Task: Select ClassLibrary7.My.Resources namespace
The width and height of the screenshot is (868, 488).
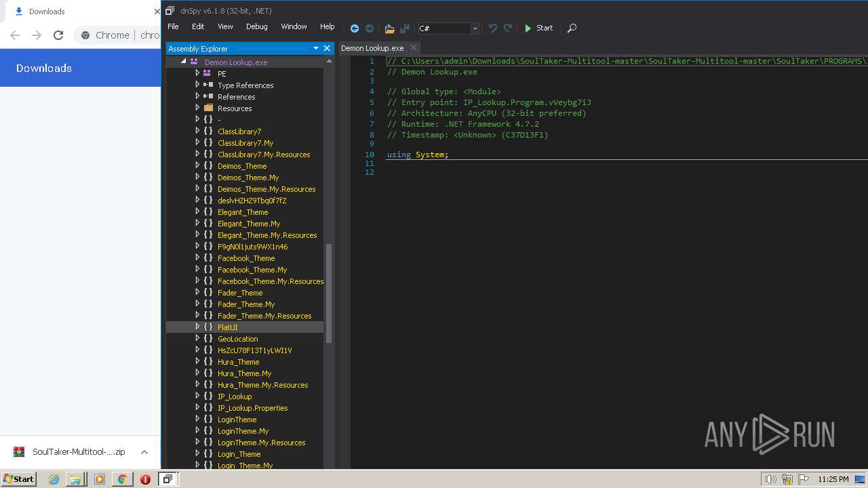Action: pos(264,155)
